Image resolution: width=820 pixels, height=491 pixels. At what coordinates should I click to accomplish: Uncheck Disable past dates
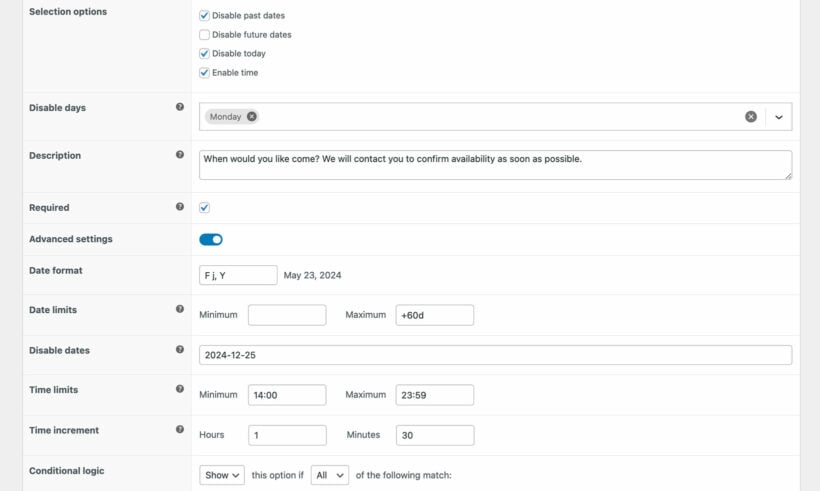(x=204, y=16)
